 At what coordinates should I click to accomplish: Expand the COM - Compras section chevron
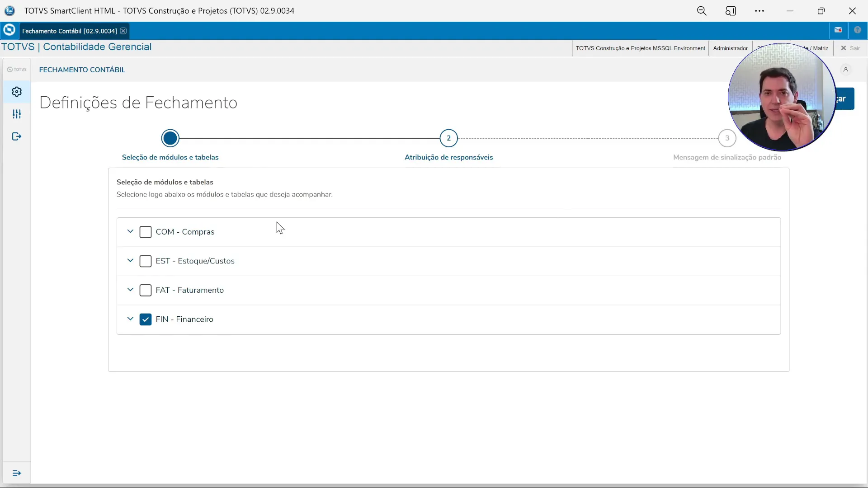[130, 232]
